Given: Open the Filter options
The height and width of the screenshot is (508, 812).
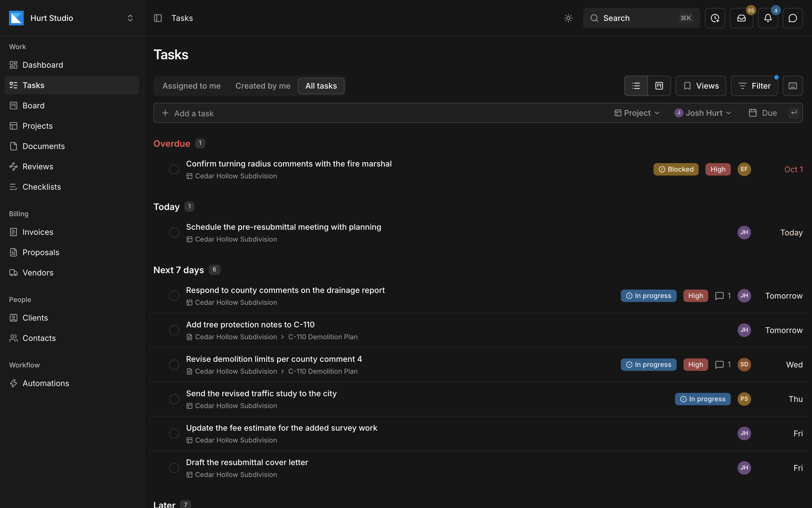Looking at the screenshot, I should (754, 86).
